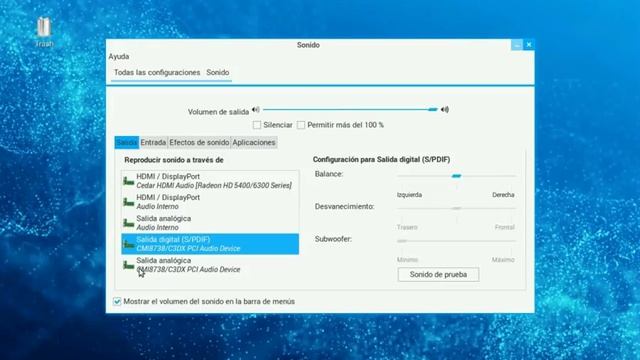Click the Sonido breadcrumb item
This screenshot has height=360, width=640.
(x=218, y=72)
